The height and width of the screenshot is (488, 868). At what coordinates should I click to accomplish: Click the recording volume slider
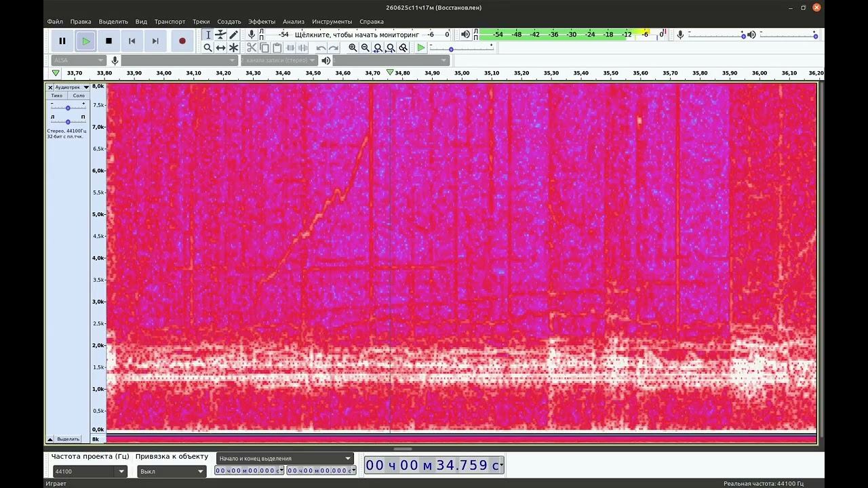coord(716,35)
